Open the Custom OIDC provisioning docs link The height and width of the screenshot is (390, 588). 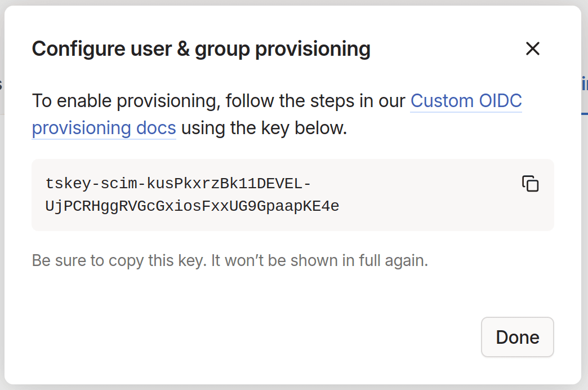466,100
